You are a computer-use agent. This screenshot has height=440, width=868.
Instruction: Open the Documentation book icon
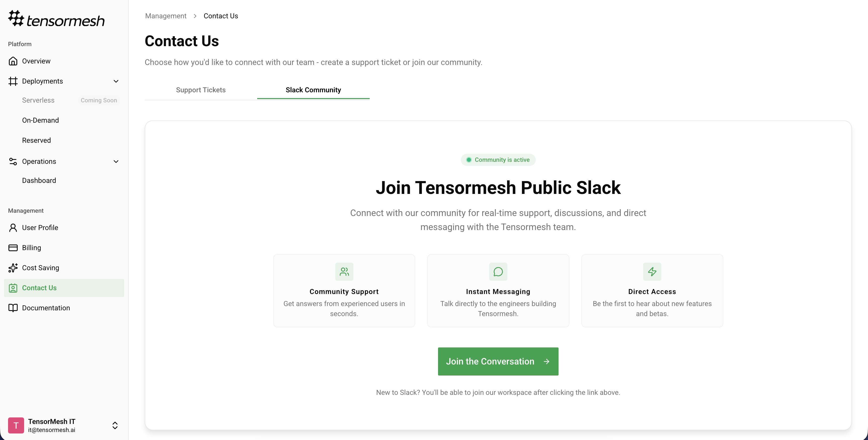pos(13,308)
